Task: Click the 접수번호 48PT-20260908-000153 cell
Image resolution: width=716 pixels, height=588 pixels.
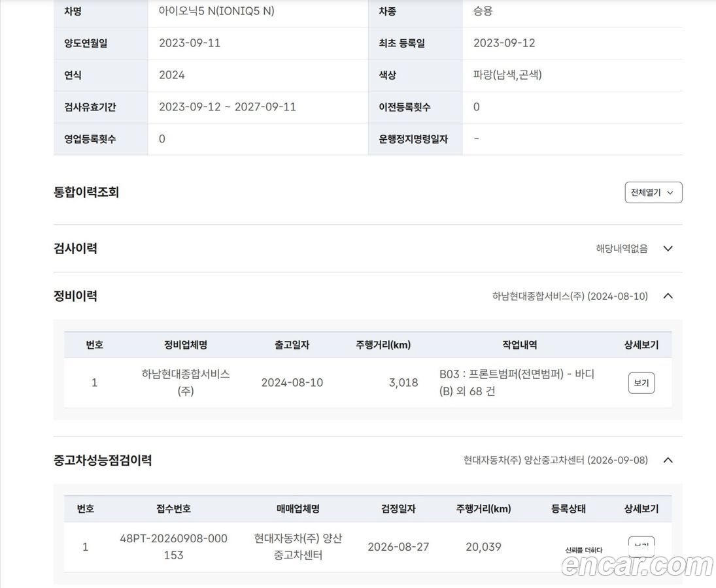Action: tap(173, 546)
